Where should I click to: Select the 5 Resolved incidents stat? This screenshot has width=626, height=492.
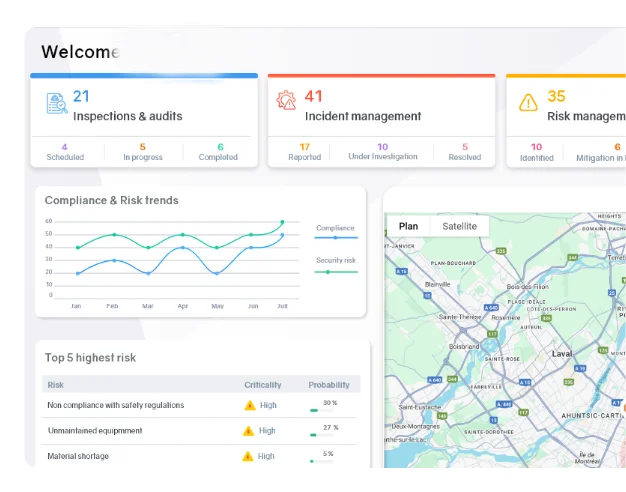pos(465,152)
